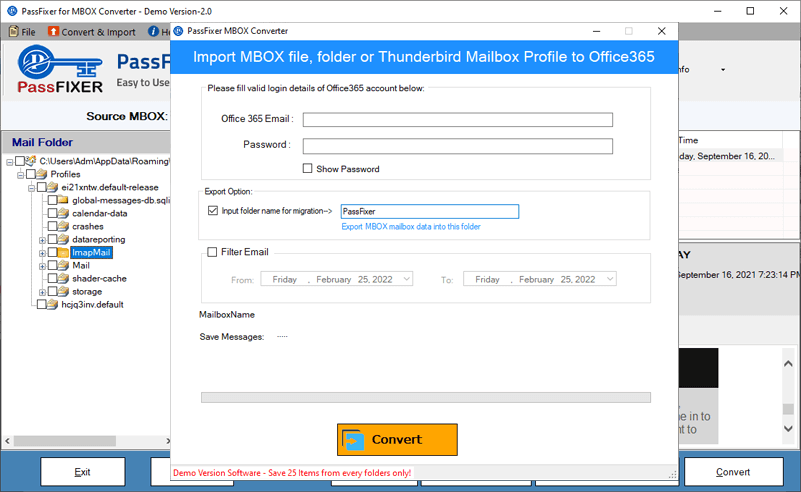
Task: Click the ei21xntw.default-release folder icon
Action: [x=53, y=188]
